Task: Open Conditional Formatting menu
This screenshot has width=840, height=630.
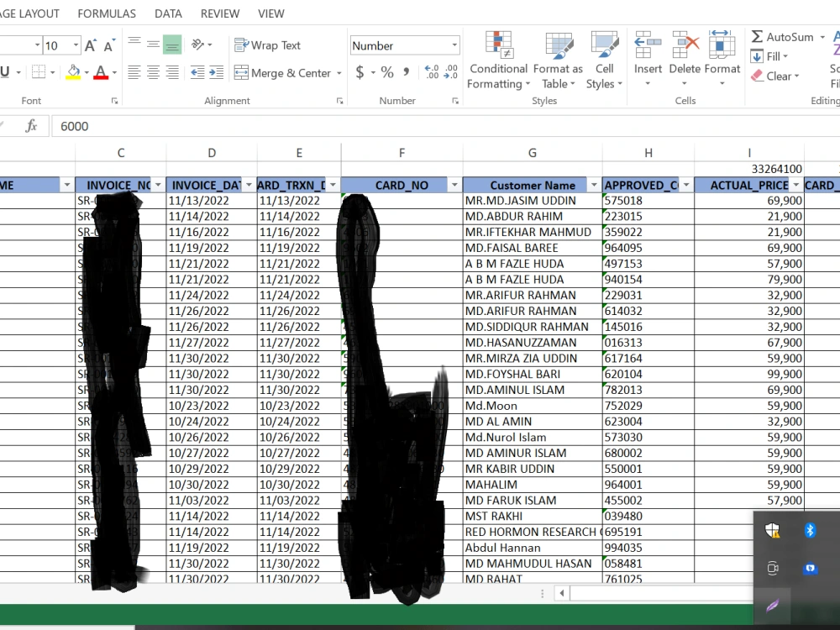Action: pyautogui.click(x=499, y=60)
